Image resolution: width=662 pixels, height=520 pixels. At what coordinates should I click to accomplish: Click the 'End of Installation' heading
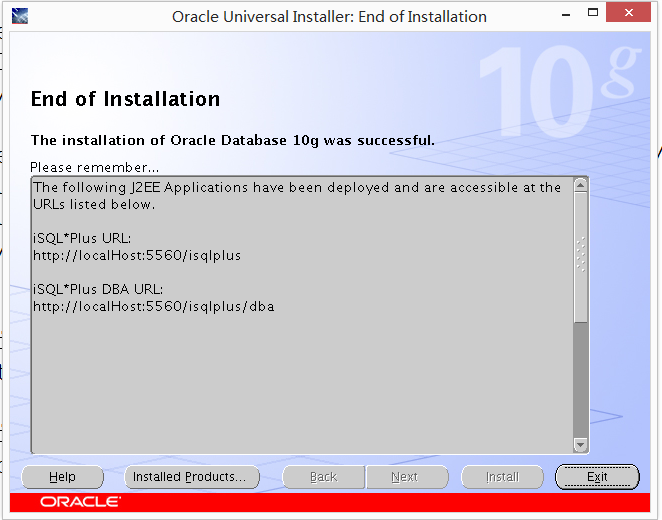125,99
